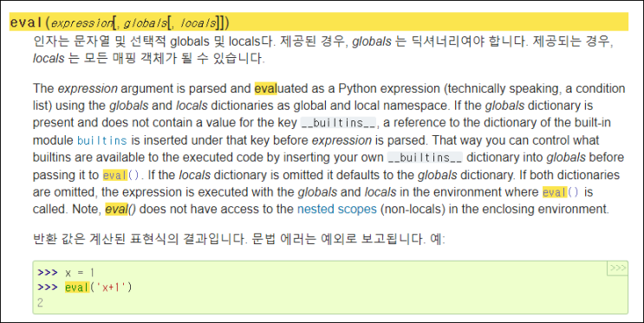644x323 pixels.
Task: Click the text "nested scopes" parenthetical "(non-locals)"
Action: [x=413, y=209]
